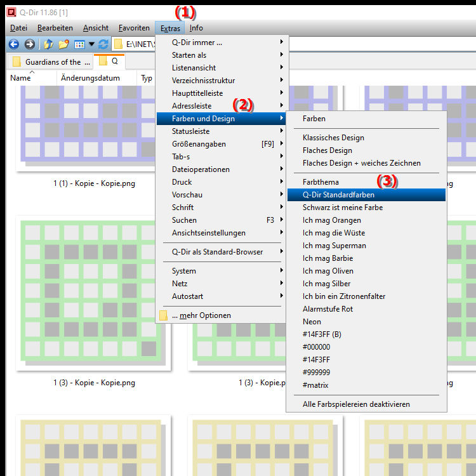The width and height of the screenshot is (476, 476).
Task: Expand Statusleiste submenu
Action: (x=221, y=131)
